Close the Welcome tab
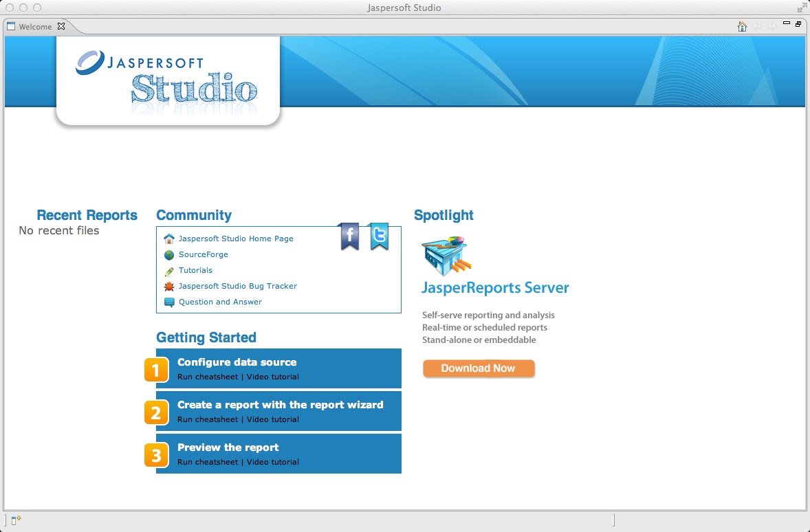The image size is (810, 532). pyautogui.click(x=61, y=26)
